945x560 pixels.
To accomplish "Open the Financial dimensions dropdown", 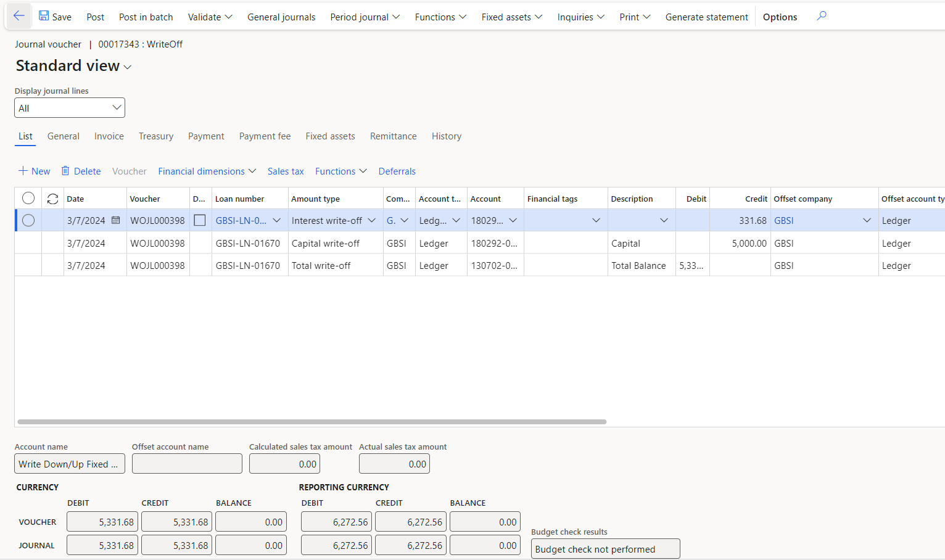I will coord(207,171).
